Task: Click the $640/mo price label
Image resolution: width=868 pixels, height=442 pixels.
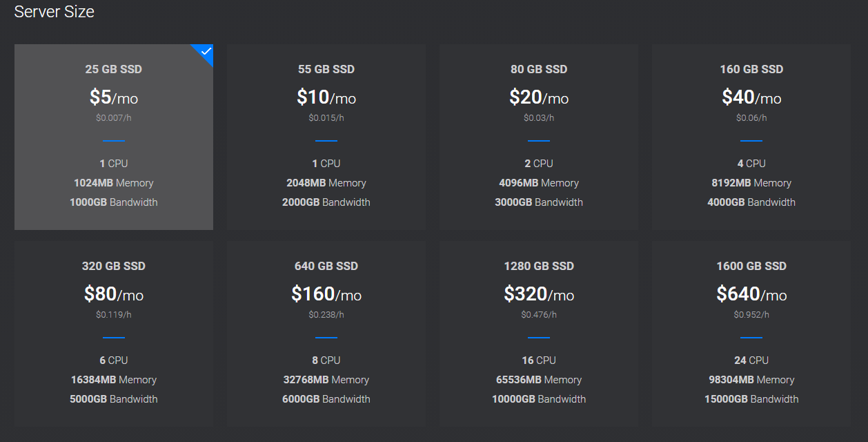Action: pos(751,294)
